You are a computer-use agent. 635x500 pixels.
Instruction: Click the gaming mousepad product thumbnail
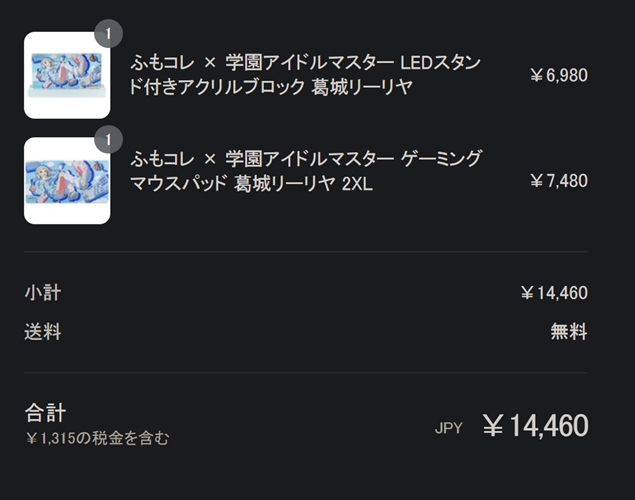(x=67, y=181)
